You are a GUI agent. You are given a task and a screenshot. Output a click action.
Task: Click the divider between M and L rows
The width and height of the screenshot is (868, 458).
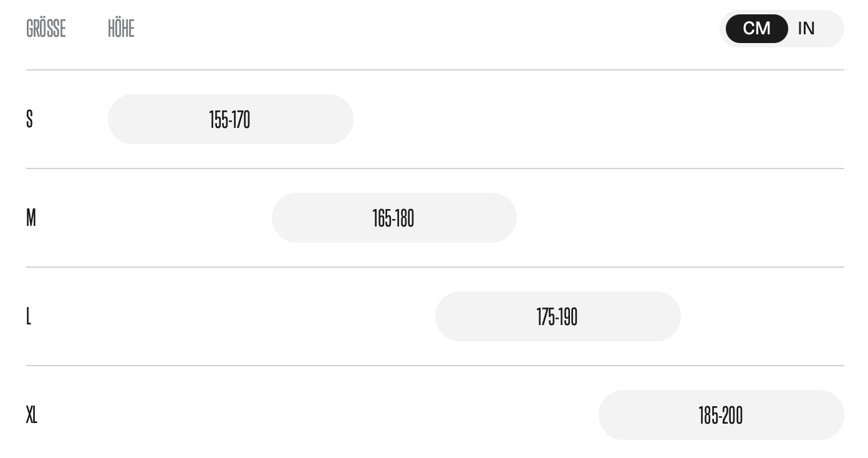[x=435, y=267]
